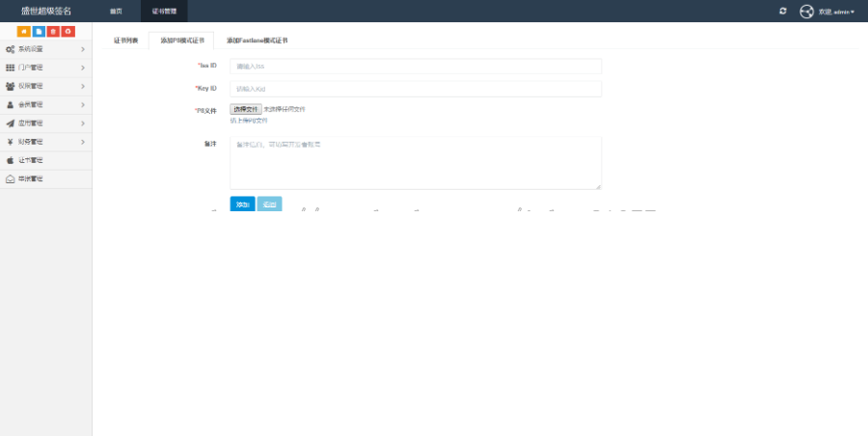The height and width of the screenshot is (436, 868).
Task: Click the 选择文件 file chooser button
Action: [x=246, y=110]
